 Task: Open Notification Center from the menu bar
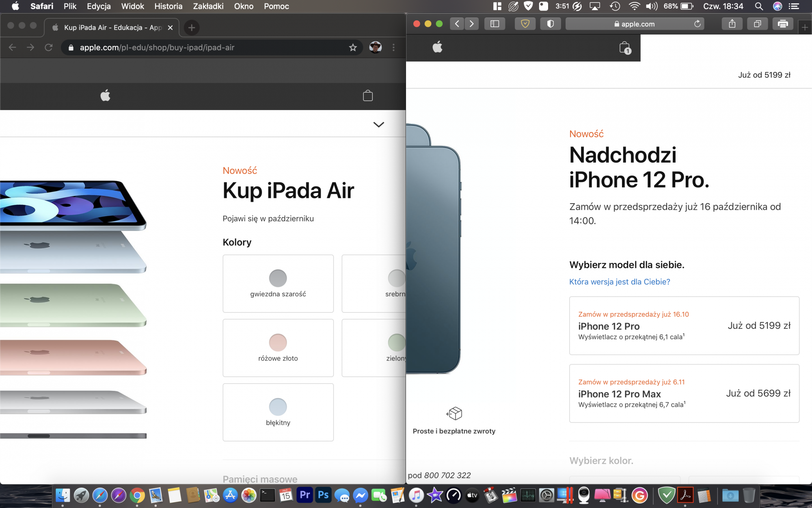coord(794,6)
